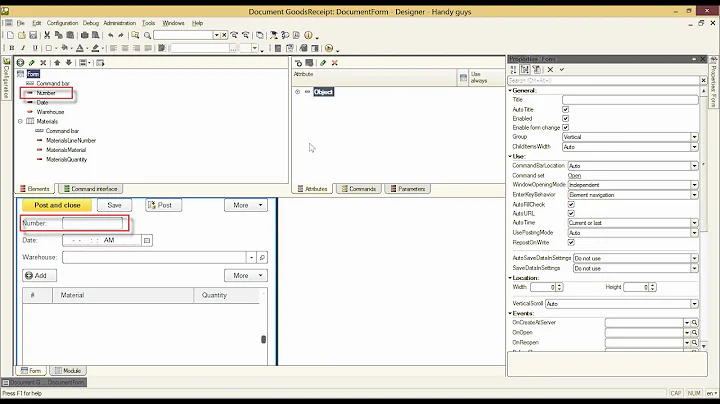Click the Number input field on the form
720x404 pixels.
point(93,223)
